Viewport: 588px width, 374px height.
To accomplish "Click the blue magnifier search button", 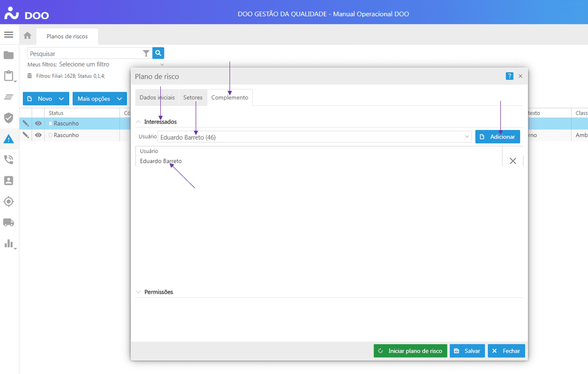I will click(158, 53).
